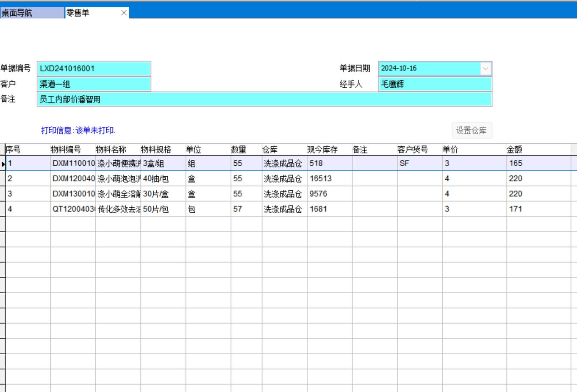Viewport: 577px width, 392px height.
Task: Click the 数量 column header
Action: point(239,150)
